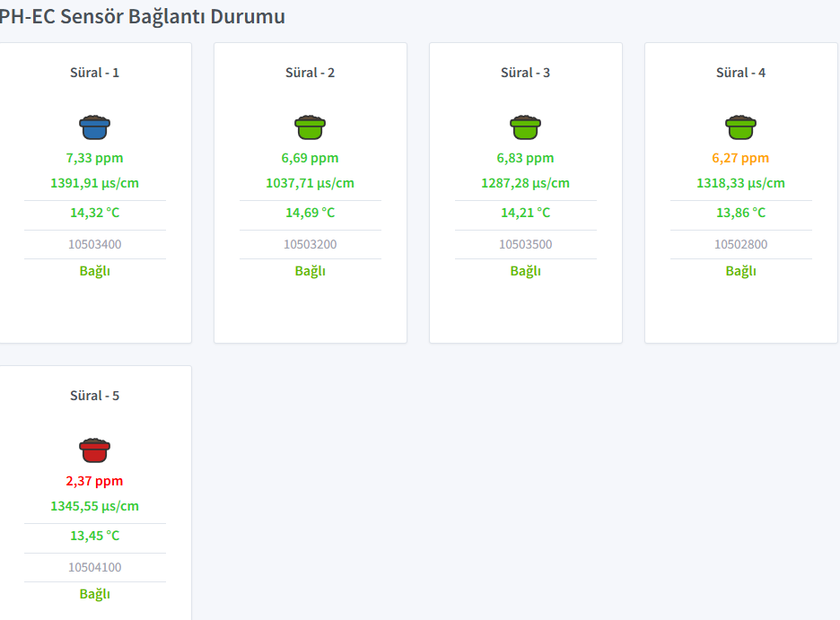Click the PH-EC Sensör Bağlantı Durumu heading
This screenshot has height=620, width=840.
tap(142, 16)
